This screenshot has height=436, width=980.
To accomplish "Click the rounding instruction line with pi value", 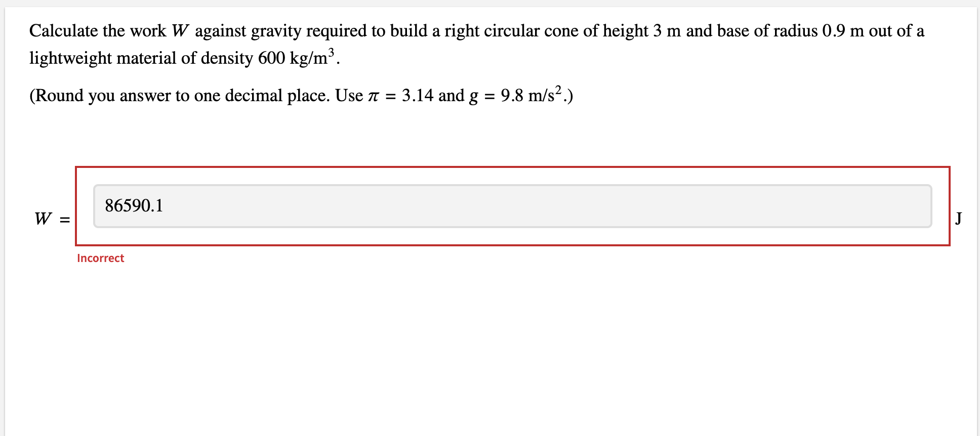I will (300, 95).
